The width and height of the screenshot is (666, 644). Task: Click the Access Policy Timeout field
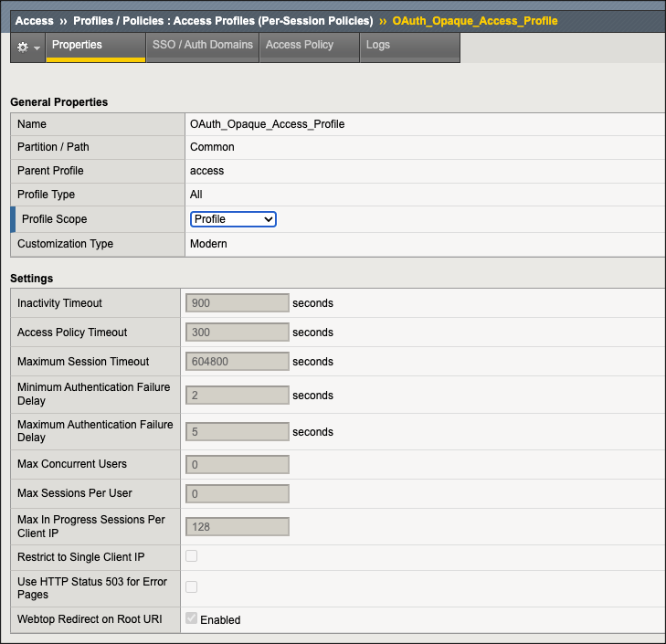[x=238, y=333]
